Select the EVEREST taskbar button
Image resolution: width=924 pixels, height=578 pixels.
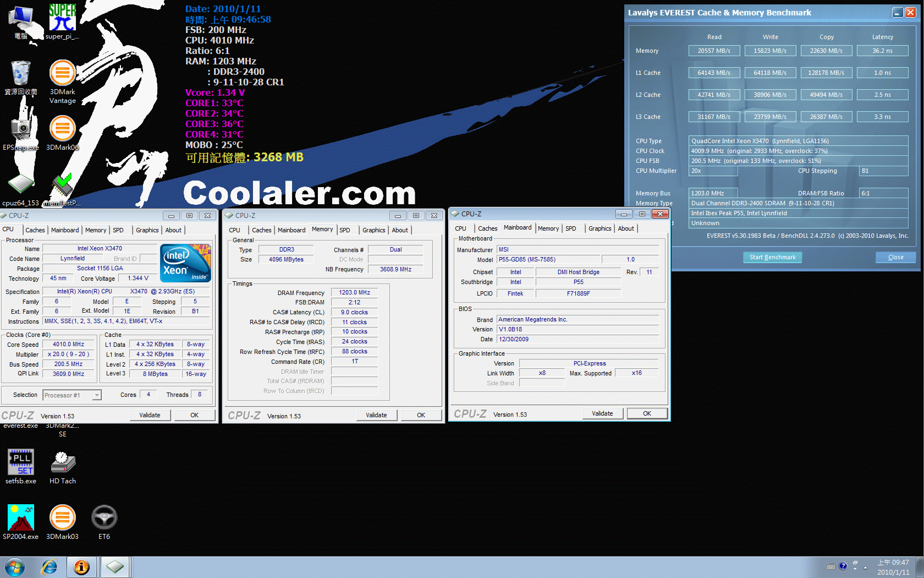[82, 567]
